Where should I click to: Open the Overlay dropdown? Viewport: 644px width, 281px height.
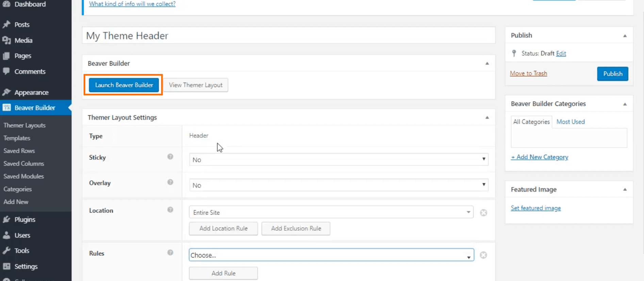coord(338,185)
